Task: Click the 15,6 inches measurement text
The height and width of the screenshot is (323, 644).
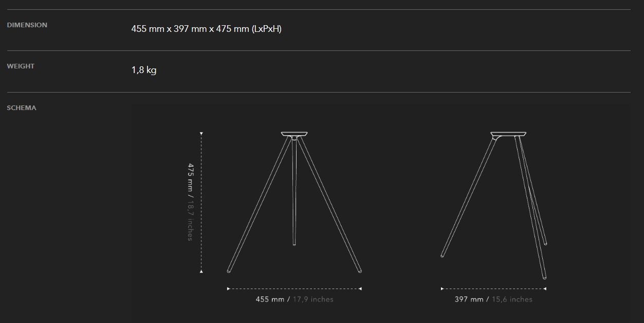Action: tap(512, 299)
